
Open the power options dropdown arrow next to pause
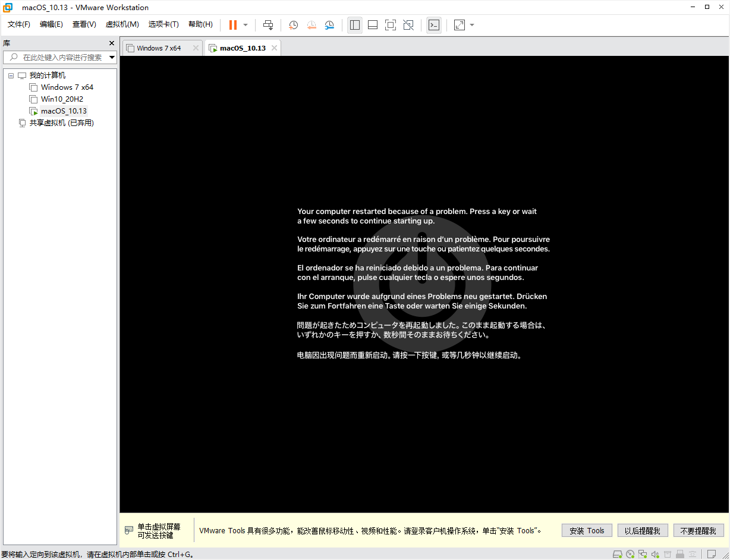(x=246, y=25)
